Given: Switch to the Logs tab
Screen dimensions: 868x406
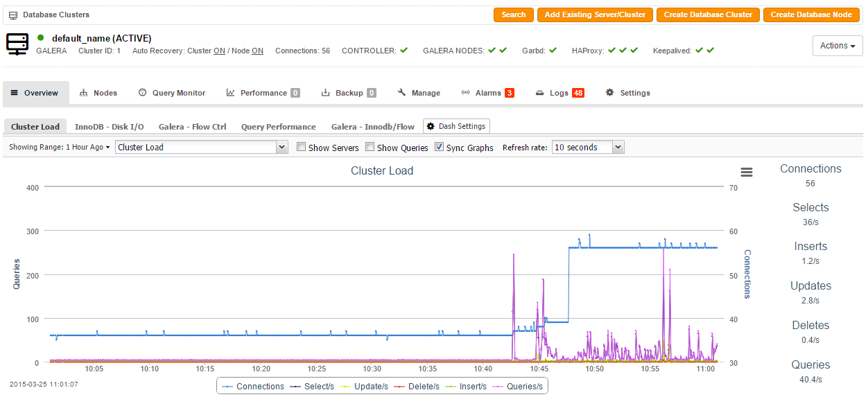Looking at the screenshot, I should [x=559, y=93].
